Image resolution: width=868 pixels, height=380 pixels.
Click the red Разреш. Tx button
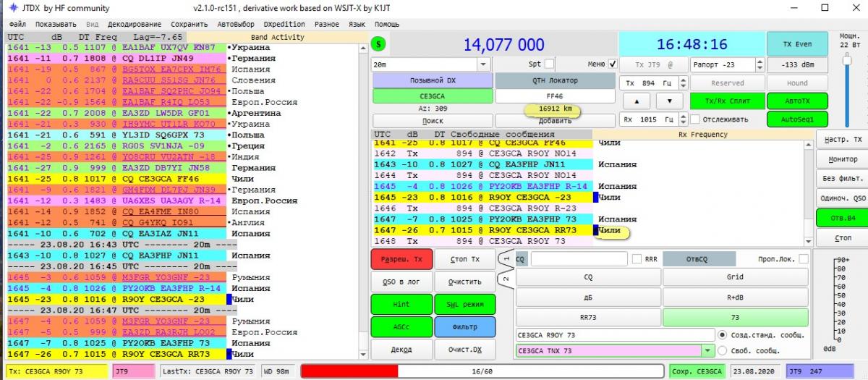(x=401, y=258)
